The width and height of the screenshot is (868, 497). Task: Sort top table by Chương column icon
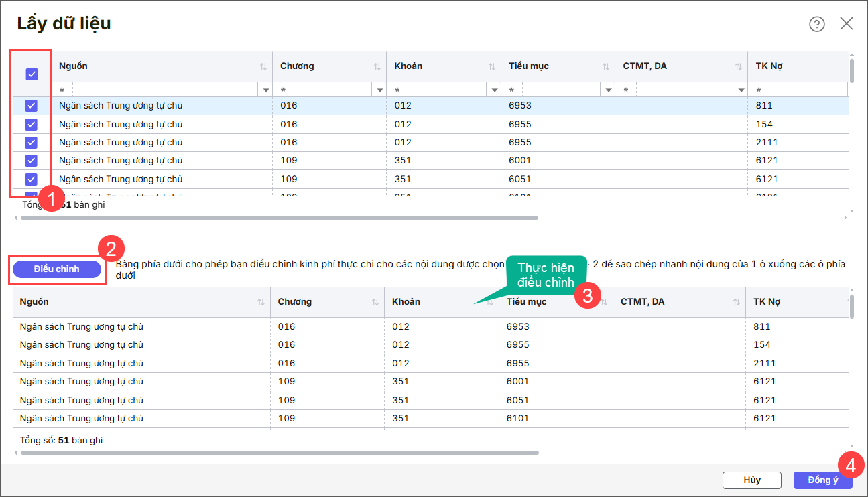tap(377, 66)
